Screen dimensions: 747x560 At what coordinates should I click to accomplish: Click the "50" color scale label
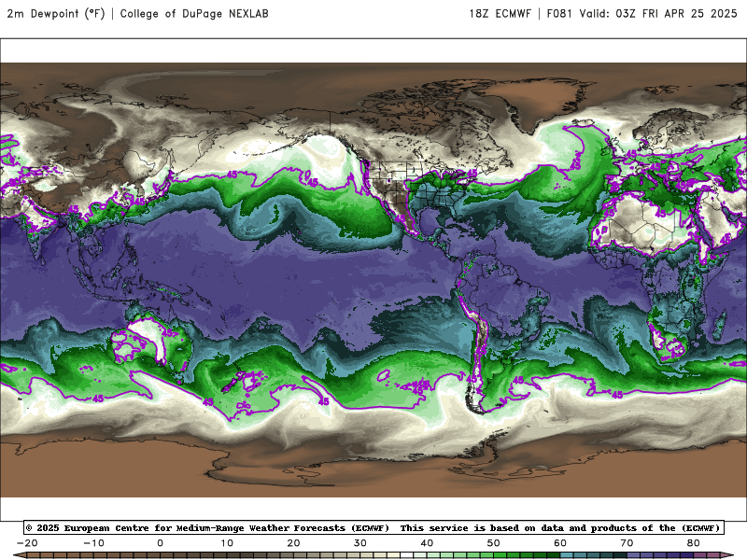tap(494, 543)
